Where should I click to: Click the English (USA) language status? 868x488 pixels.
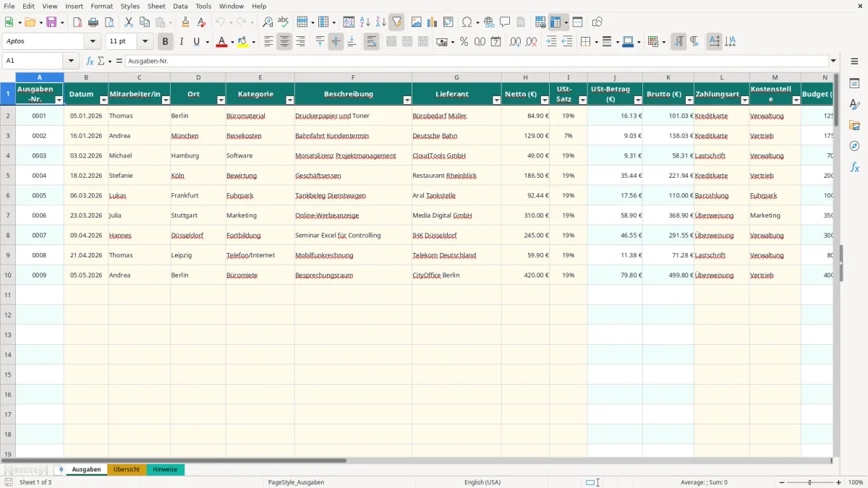[x=482, y=482]
